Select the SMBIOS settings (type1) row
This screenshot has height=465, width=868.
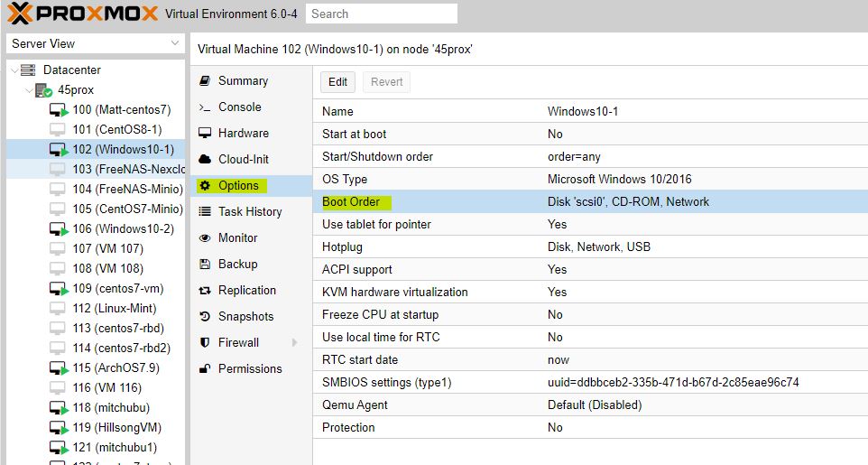[590, 383]
